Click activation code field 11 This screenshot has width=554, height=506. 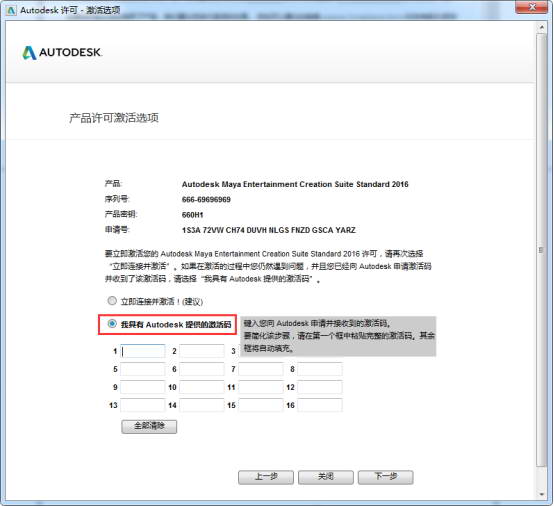coord(261,387)
